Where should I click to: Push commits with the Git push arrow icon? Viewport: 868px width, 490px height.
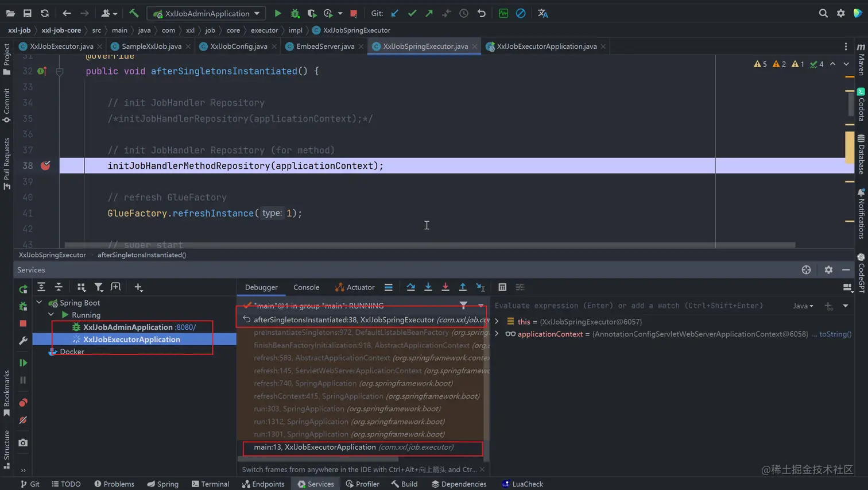tap(429, 13)
